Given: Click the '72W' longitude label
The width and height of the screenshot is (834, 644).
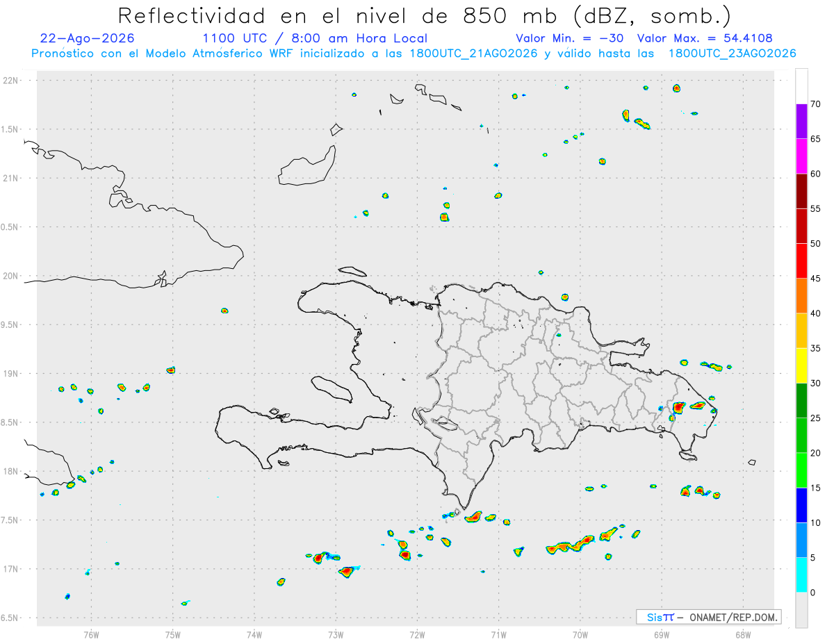Looking at the screenshot, I should pyautogui.click(x=417, y=634).
